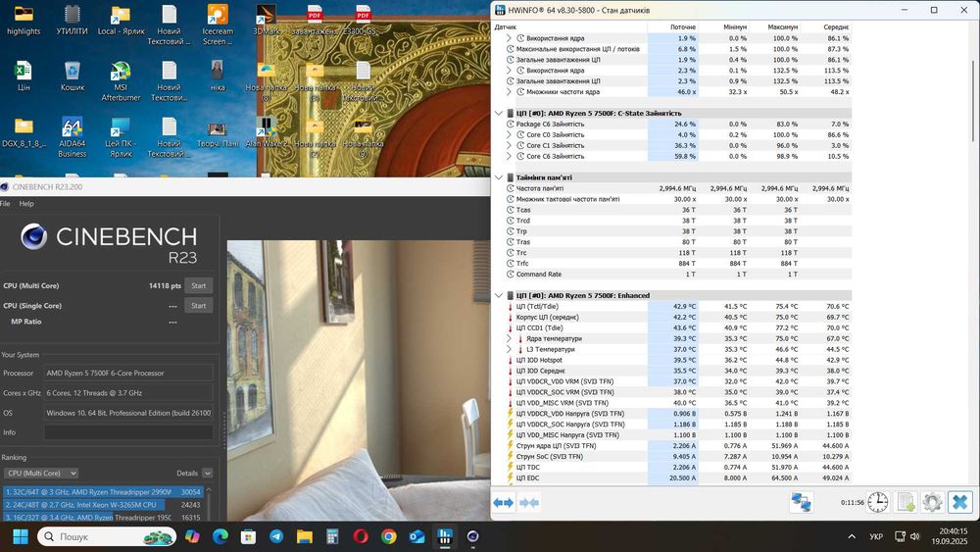Open Opera browser from the taskbar
Viewport: 980px width, 552px height.
tap(361, 536)
